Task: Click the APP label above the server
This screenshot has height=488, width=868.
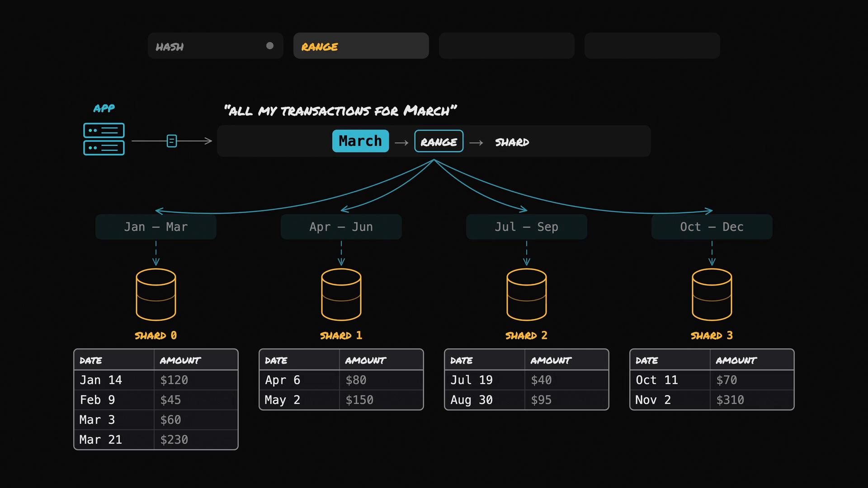Action: pyautogui.click(x=104, y=108)
